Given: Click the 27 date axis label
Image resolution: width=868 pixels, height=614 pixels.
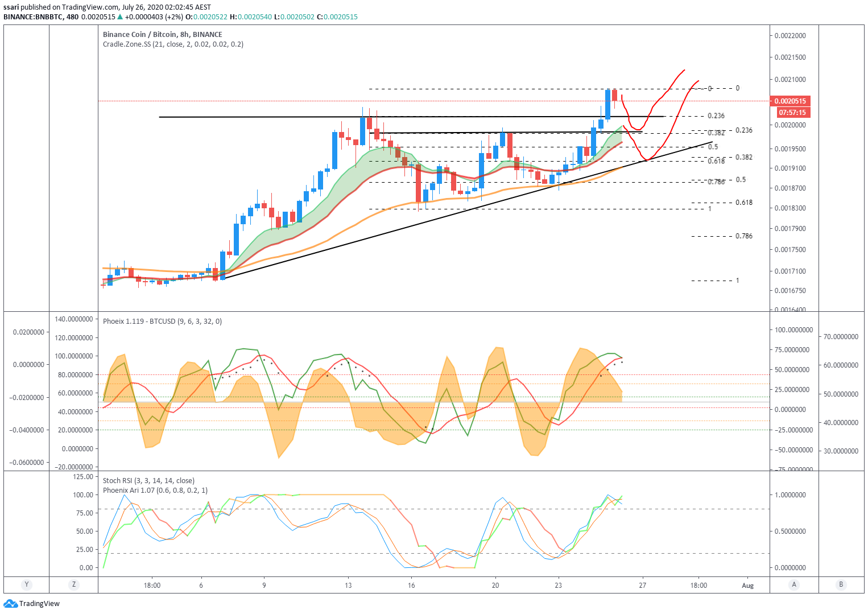Looking at the screenshot, I should (642, 586).
